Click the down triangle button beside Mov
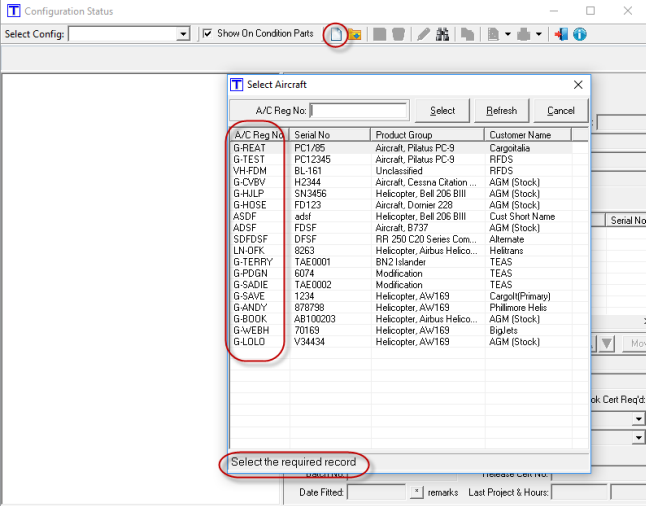Viewport: 646px width, 506px height. (x=607, y=343)
